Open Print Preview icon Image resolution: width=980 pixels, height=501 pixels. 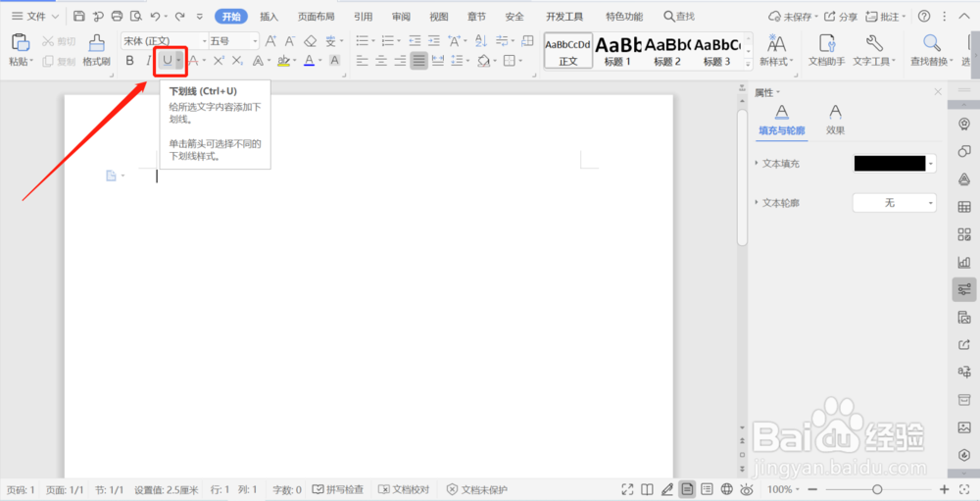(135, 17)
